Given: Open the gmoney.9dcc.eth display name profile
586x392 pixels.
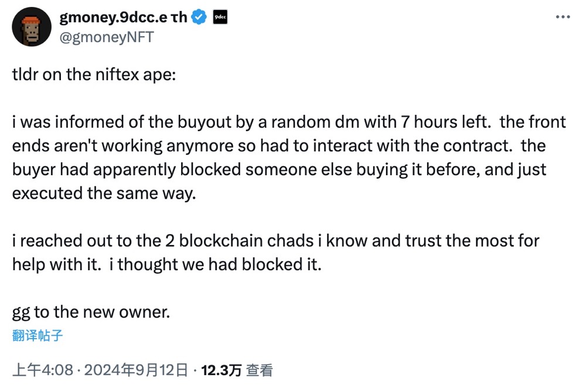Looking at the screenshot, I should pyautogui.click(x=123, y=18).
